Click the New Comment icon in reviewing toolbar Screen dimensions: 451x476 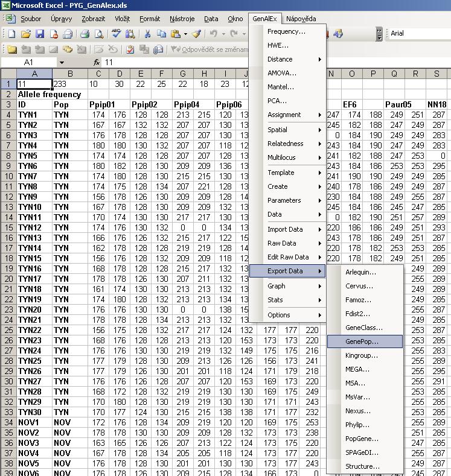click(11, 49)
